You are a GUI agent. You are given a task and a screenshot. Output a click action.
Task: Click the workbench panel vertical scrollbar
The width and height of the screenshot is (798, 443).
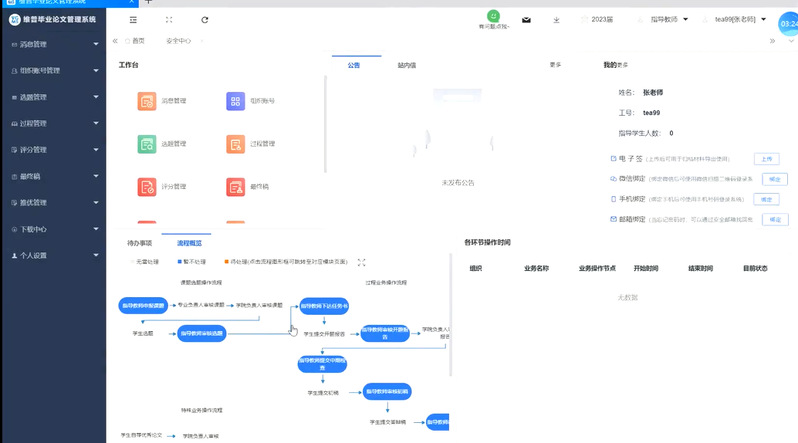[x=325, y=124]
